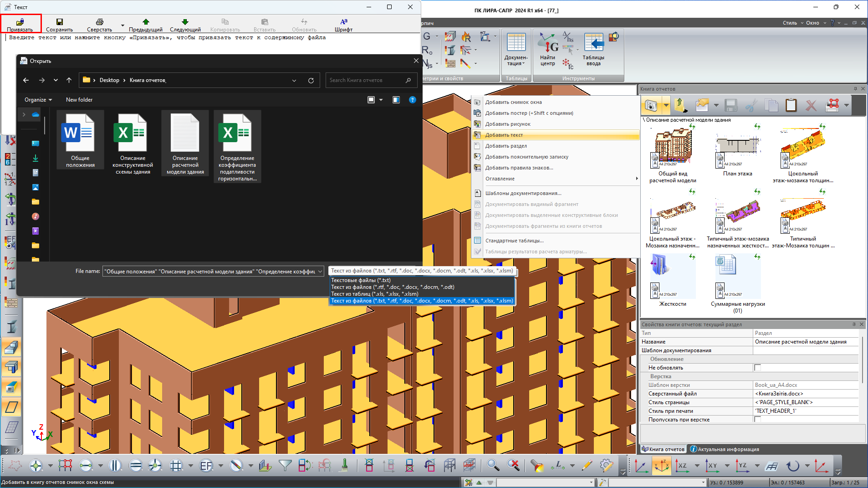Toggle the Пропускать при верстке checkbox

tap(757, 420)
